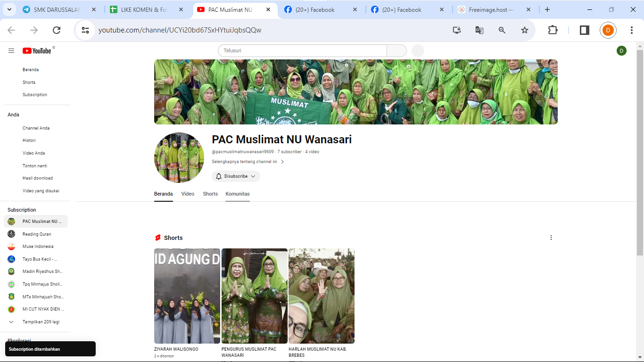The height and width of the screenshot is (362, 644).
Task: Click the channel banner image
Action: [x=356, y=92]
